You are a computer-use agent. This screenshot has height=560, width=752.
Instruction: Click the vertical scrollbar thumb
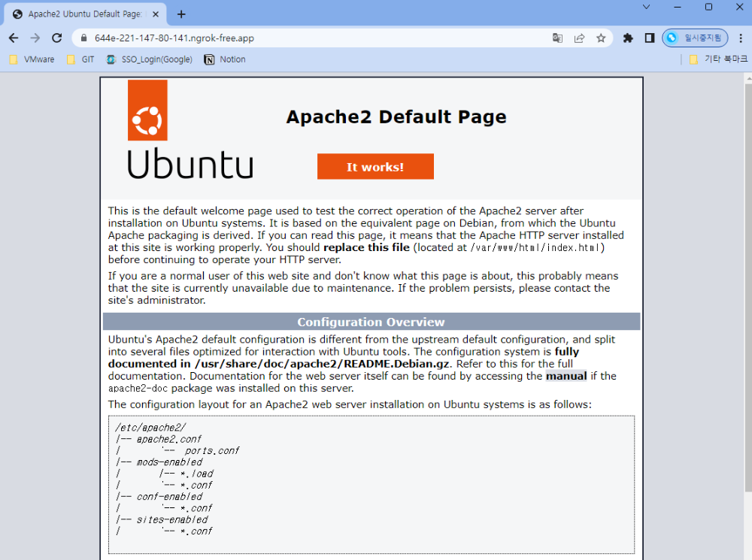click(x=748, y=288)
